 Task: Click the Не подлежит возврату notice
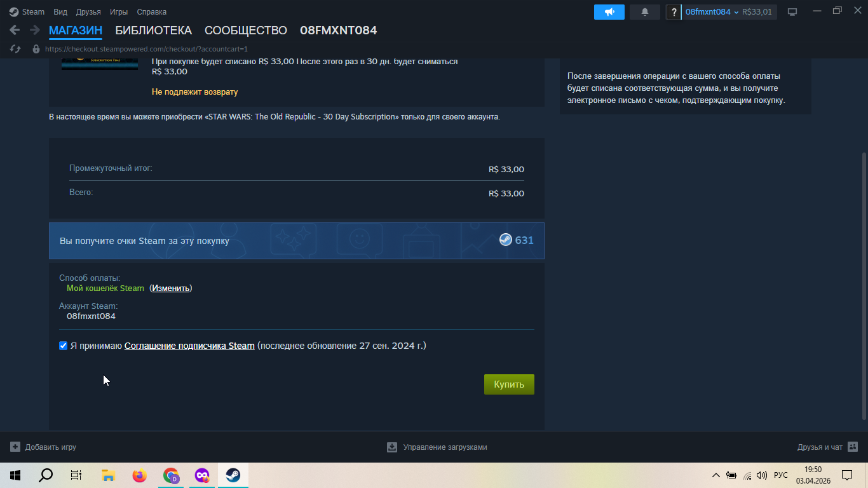(194, 92)
